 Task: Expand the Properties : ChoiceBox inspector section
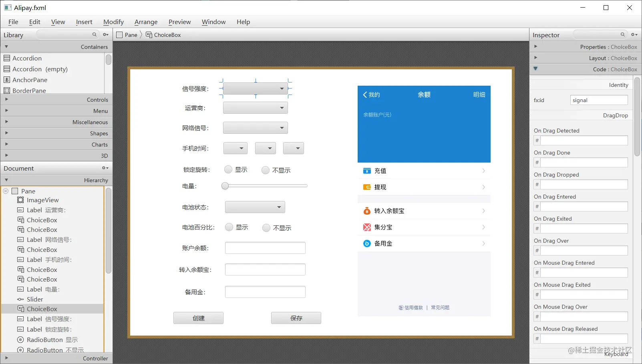(x=585, y=47)
